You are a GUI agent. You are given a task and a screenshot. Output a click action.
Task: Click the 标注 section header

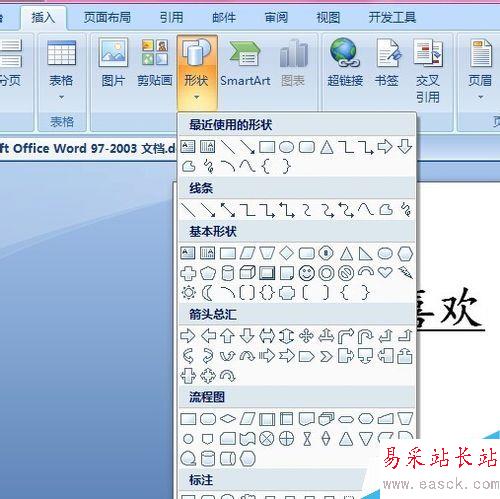(201, 480)
